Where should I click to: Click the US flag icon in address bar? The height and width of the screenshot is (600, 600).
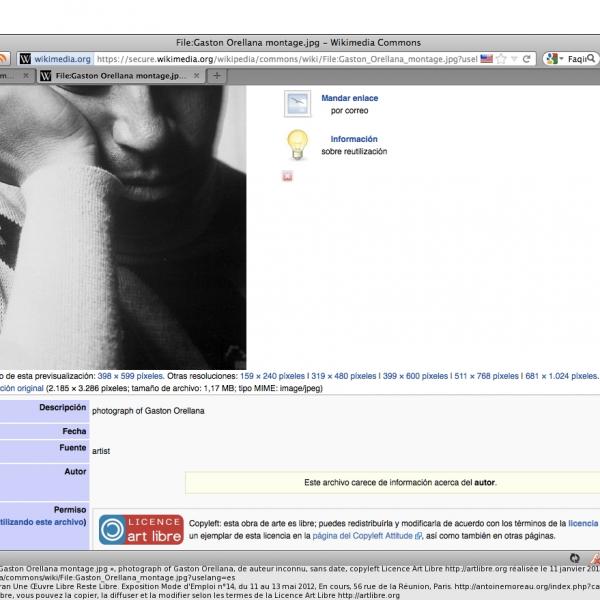[x=486, y=59]
